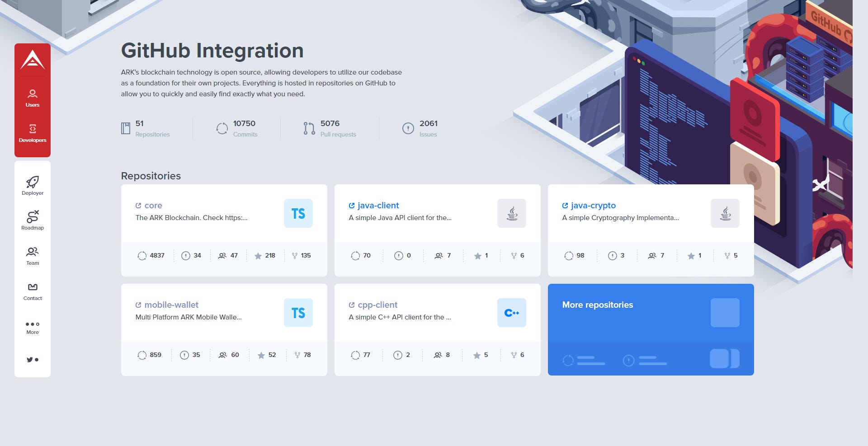Open the Developers section in sidebar
The width and height of the screenshot is (868, 446).
(x=32, y=133)
